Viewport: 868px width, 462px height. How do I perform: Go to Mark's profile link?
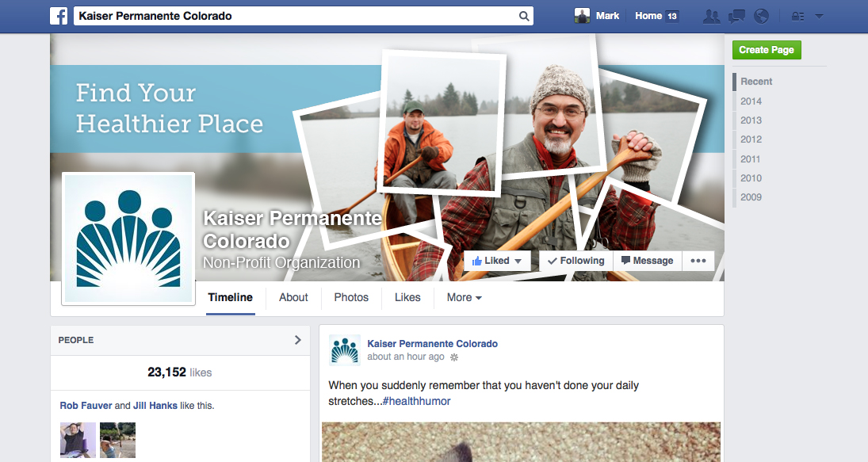pos(607,16)
